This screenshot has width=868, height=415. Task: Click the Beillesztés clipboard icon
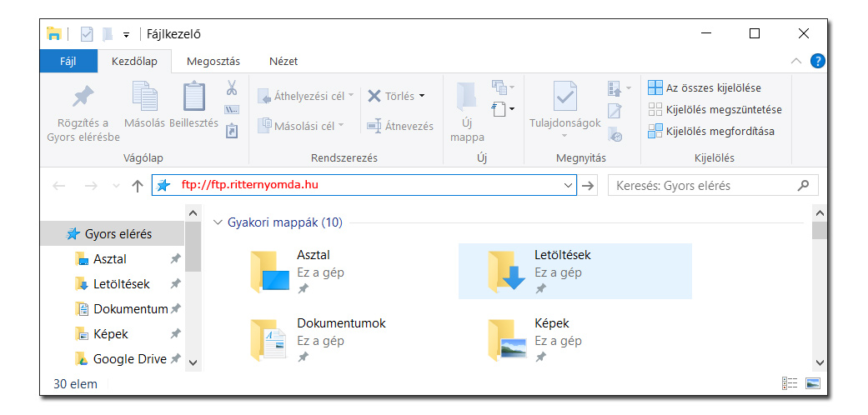[193, 97]
